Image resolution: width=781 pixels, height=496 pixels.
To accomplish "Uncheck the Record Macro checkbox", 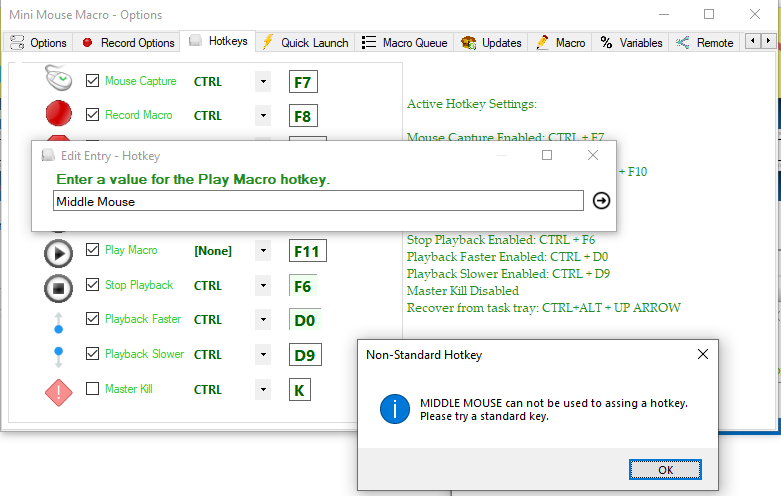I will [93, 115].
